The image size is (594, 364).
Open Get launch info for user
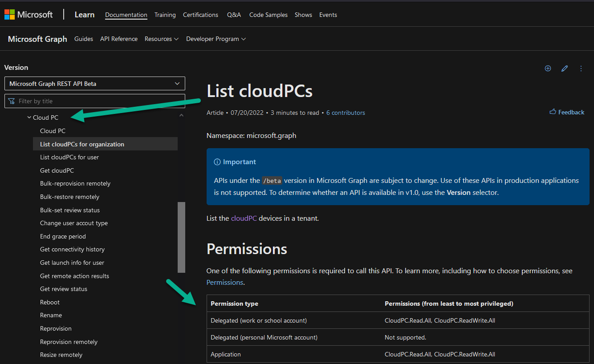[72, 263]
